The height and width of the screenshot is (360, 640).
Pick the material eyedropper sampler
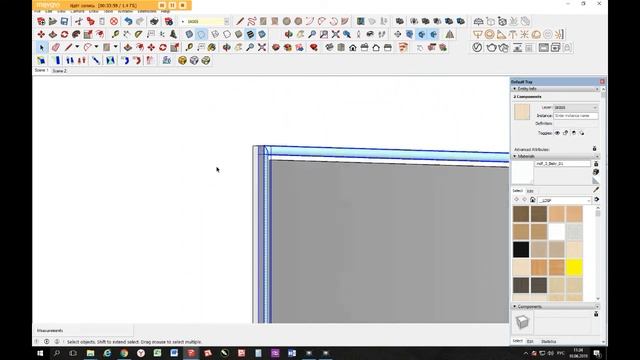pyautogui.click(x=596, y=189)
